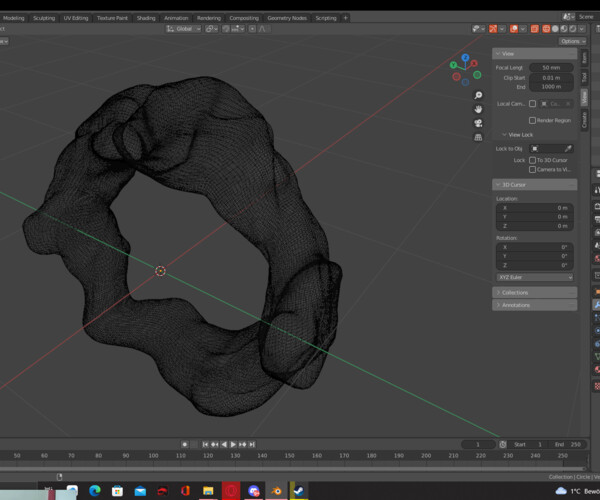Jump to the timeline end
This screenshot has width=600, height=500.
pyautogui.click(x=252, y=445)
